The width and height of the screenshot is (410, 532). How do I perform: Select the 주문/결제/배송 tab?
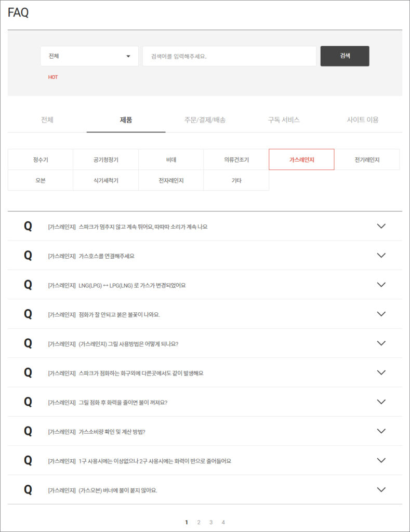(x=205, y=120)
